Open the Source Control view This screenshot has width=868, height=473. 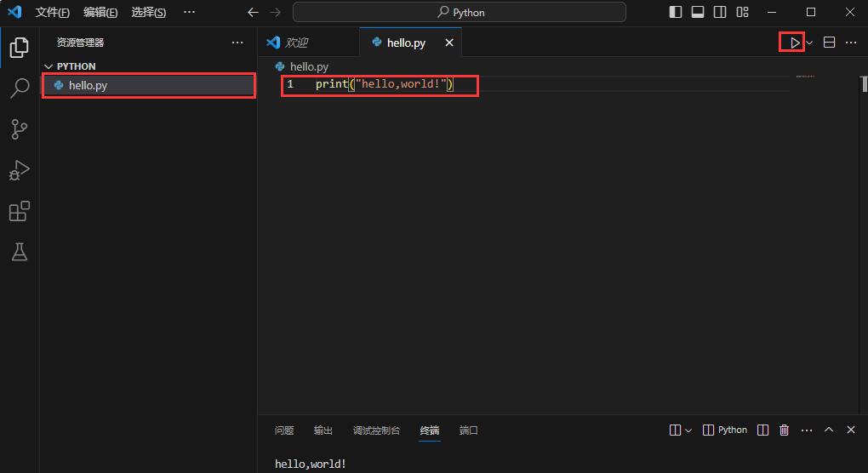[19, 129]
